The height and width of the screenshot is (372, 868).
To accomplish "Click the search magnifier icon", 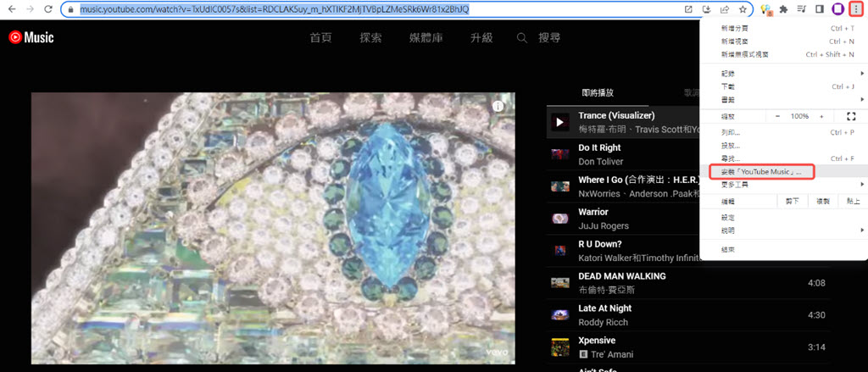I will tap(521, 37).
